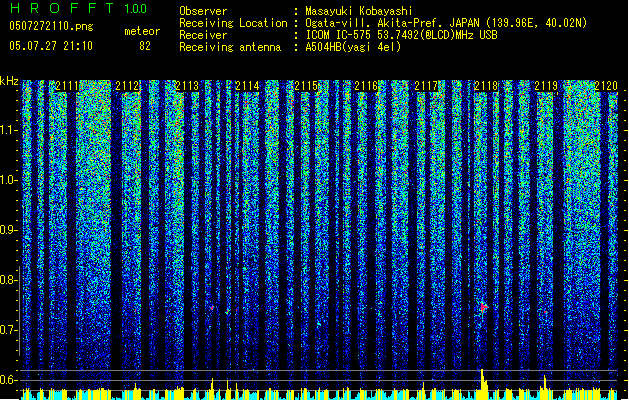Click the Ogata-vill. Akita-Pref. JAPAN location text
The image size is (629, 400).
(x=446, y=23)
